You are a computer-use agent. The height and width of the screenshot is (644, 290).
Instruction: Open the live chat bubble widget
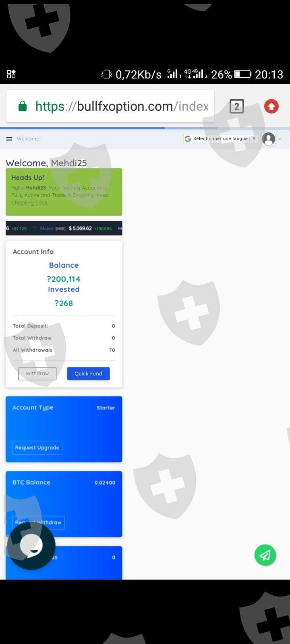pyautogui.click(x=31, y=546)
